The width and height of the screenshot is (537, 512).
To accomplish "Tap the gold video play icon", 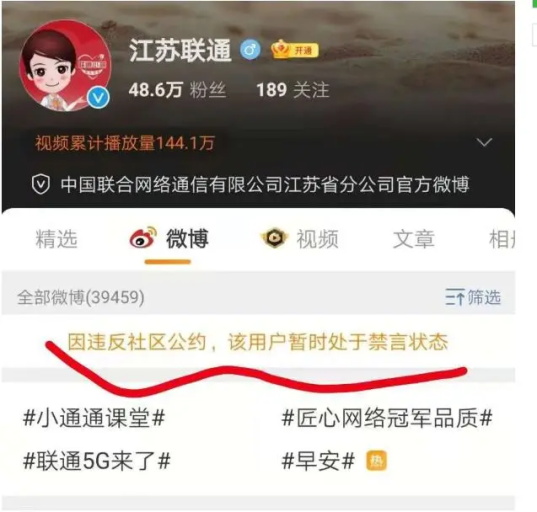I will tap(274, 238).
